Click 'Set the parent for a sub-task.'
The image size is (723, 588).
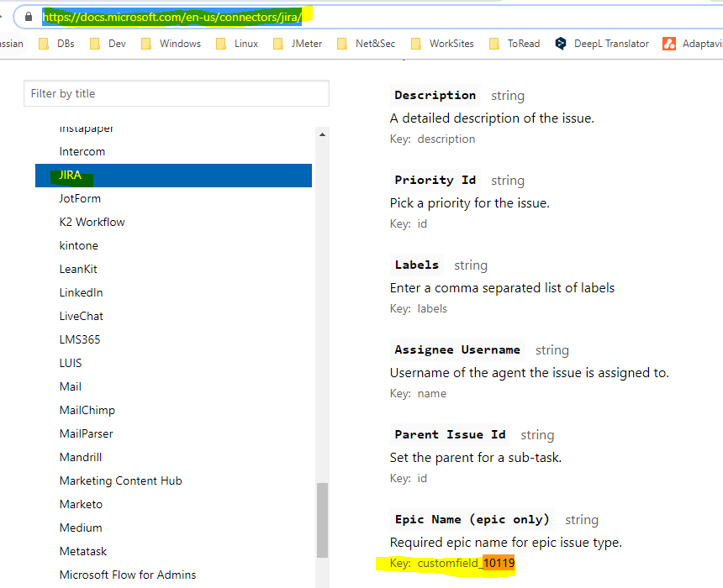[x=475, y=458]
